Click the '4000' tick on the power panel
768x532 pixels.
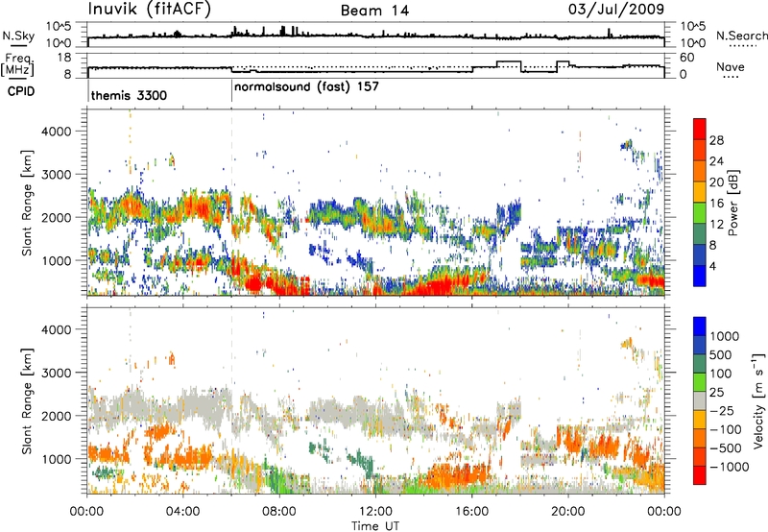pos(56,132)
